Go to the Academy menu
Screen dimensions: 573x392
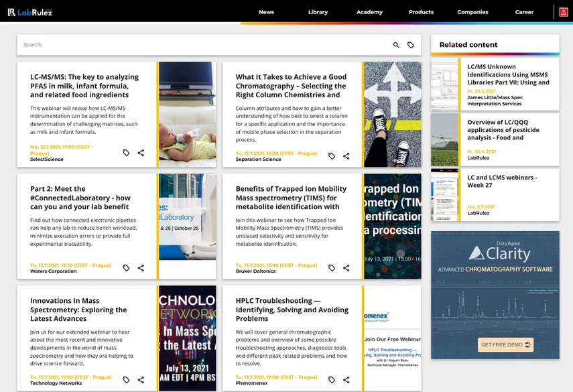coord(369,12)
